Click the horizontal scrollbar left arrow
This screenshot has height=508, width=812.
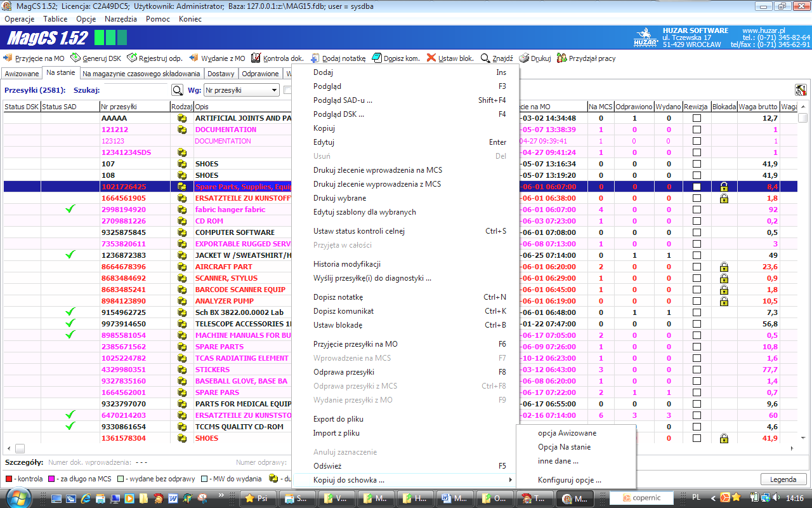tap(8, 448)
